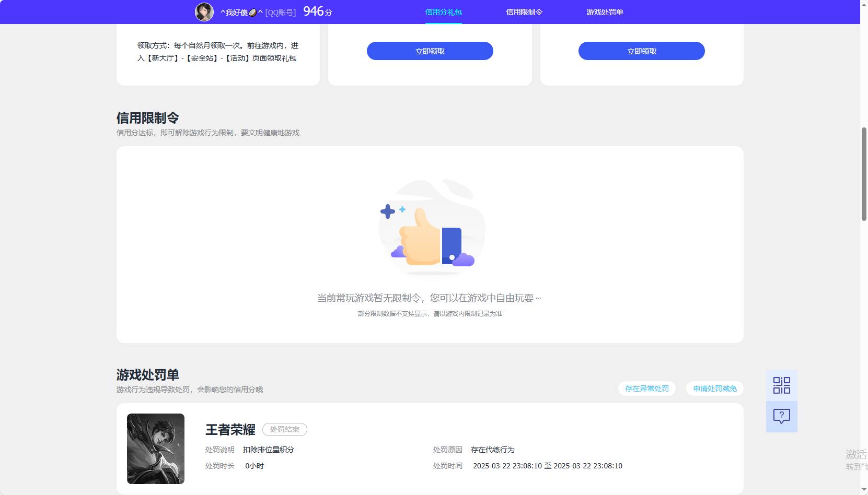The width and height of the screenshot is (868, 495).
Task: Click 立即领取 button in middle gift card
Action: (x=430, y=51)
